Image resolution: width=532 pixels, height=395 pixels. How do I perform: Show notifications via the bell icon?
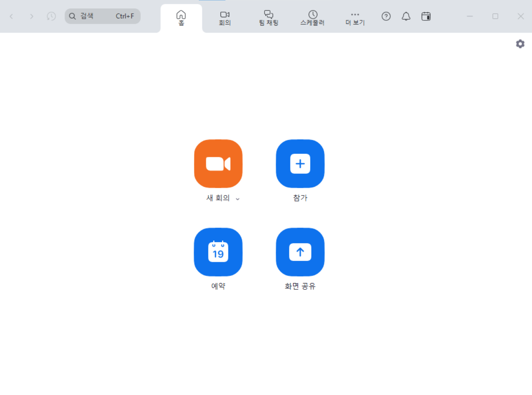(406, 16)
